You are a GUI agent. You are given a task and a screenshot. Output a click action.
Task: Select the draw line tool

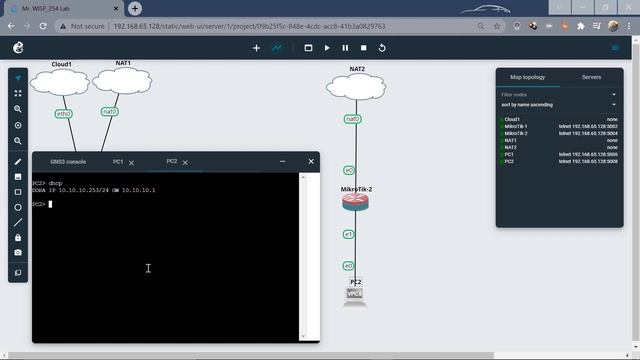18,223
